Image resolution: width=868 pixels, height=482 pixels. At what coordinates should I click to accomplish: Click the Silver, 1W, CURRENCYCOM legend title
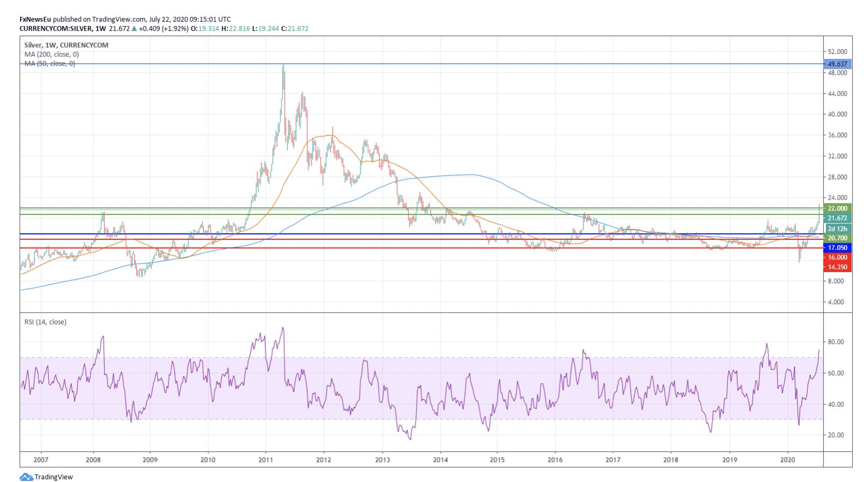click(x=66, y=45)
